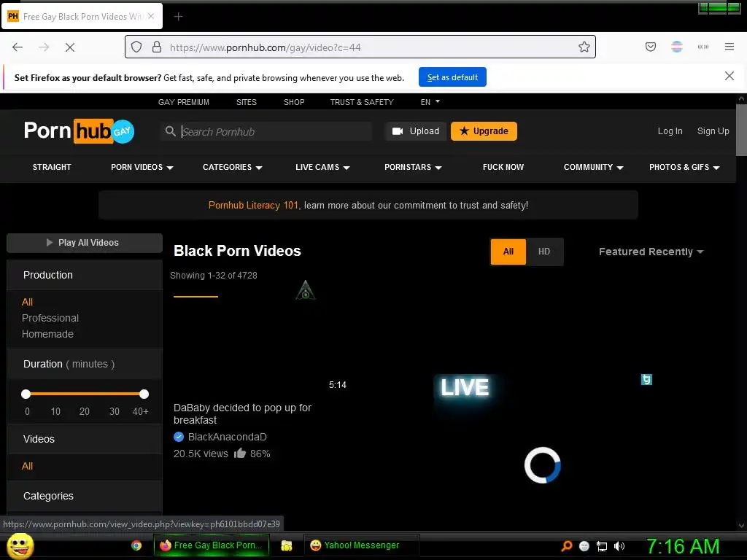Click the Sign Up link
The image size is (747, 560).
713,131
